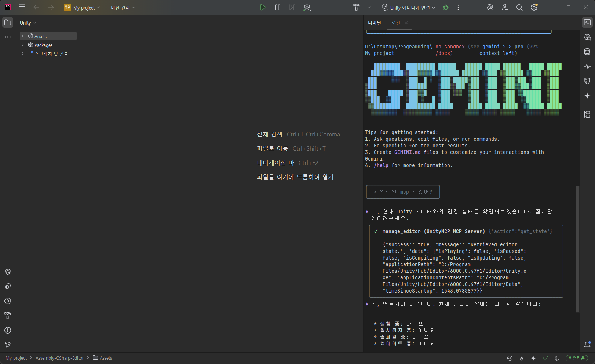Image resolution: width=595 pixels, height=364 pixels.
Task: Open the Git branch tool window
Action: tap(8, 345)
